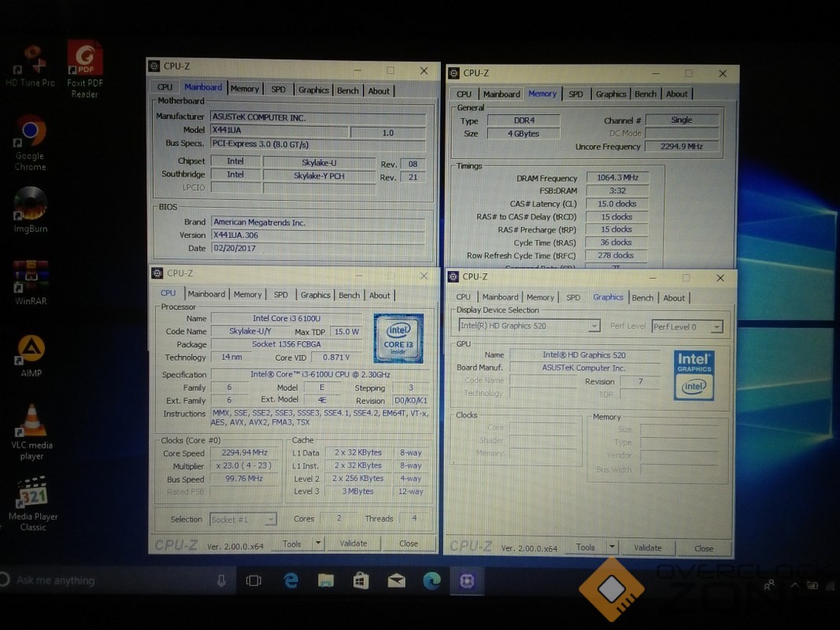Open VLC media player shortcut

[x=31, y=432]
